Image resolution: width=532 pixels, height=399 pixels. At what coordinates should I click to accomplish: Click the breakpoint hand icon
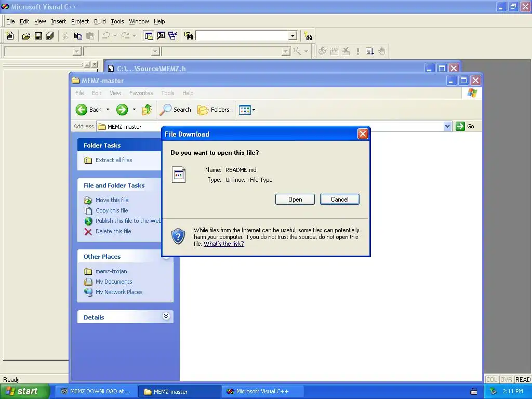[382, 51]
